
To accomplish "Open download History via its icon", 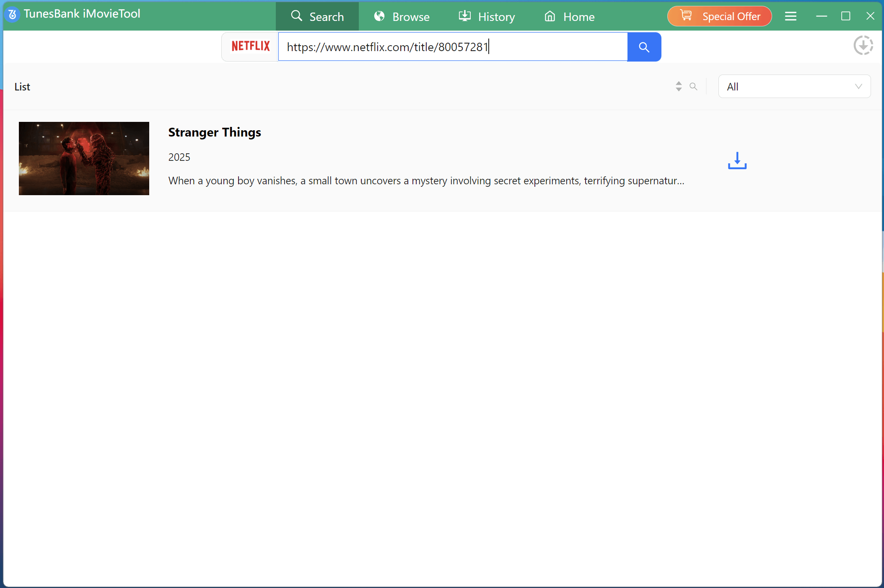I will (464, 16).
